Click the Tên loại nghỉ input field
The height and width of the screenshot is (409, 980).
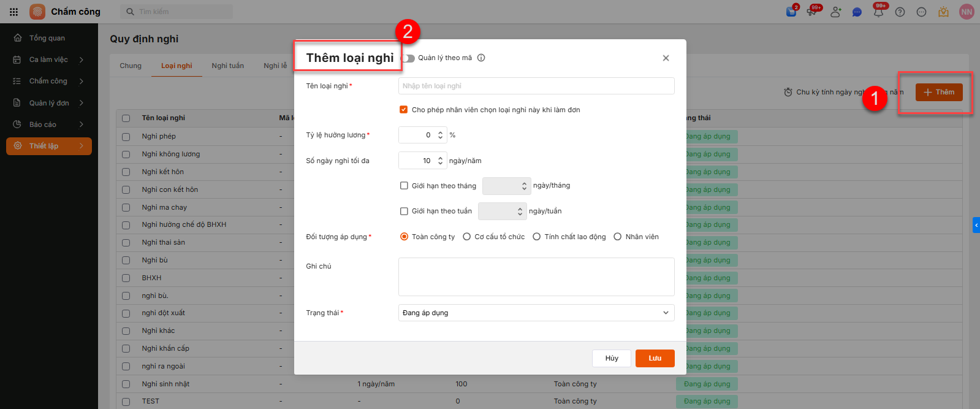[x=536, y=86]
